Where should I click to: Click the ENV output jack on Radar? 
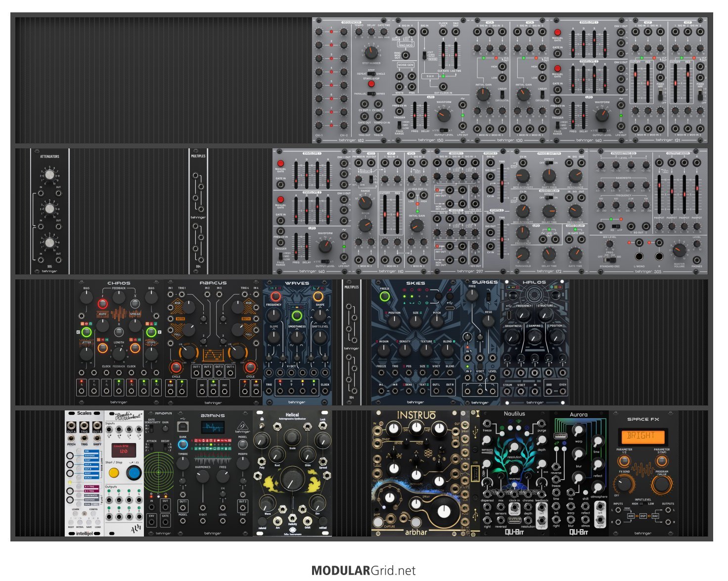pos(152,521)
